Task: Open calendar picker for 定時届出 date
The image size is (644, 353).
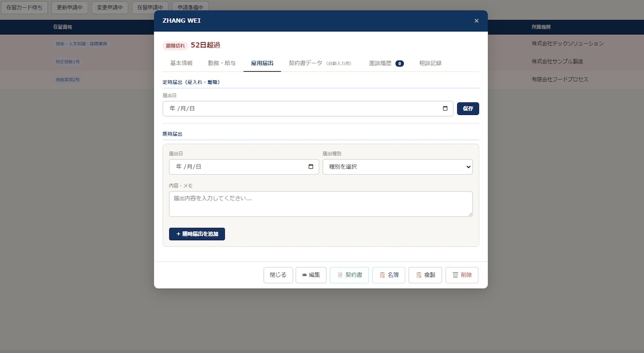Action: [445, 109]
